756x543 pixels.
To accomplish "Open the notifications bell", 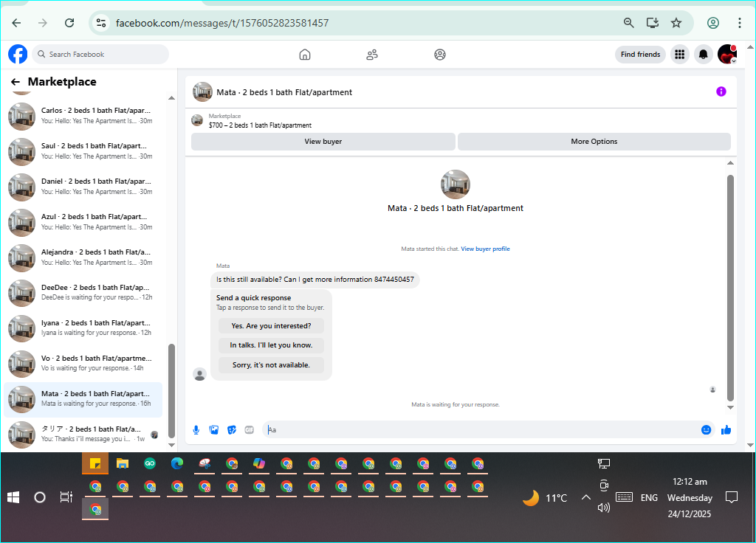I will 704,55.
